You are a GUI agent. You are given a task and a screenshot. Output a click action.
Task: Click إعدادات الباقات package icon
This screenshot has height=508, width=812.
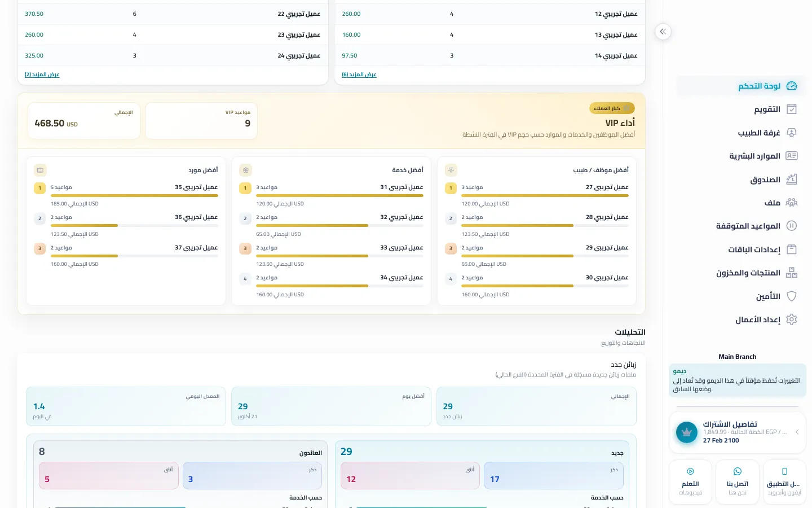coord(792,249)
